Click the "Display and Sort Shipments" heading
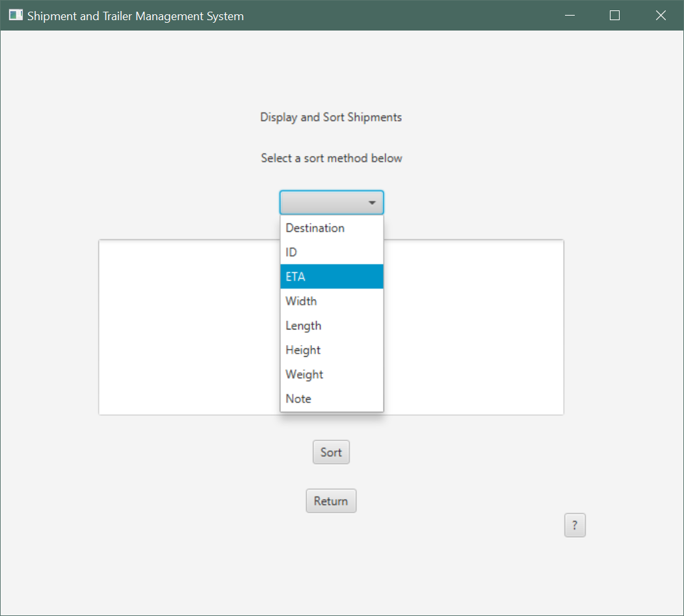Screen dimensions: 684x616 [x=331, y=117]
